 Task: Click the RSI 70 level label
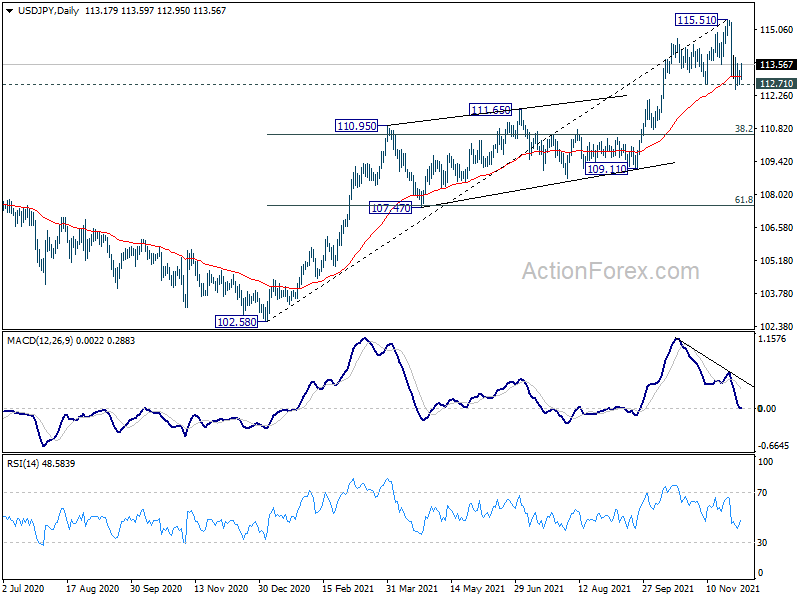point(762,492)
